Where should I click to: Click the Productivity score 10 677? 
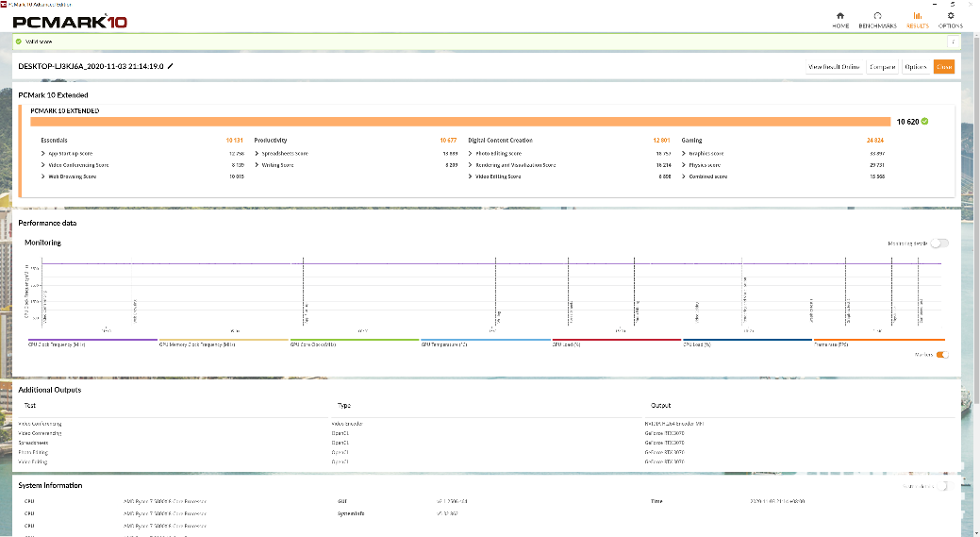pyautogui.click(x=448, y=140)
